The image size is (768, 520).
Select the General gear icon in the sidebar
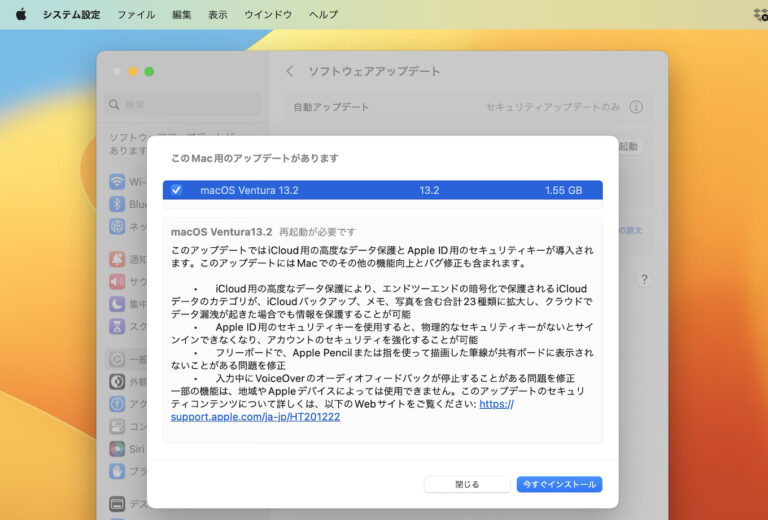coord(117,359)
